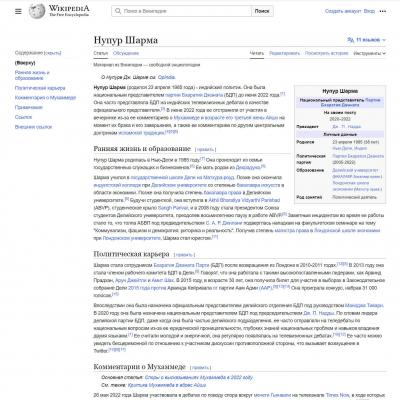The width and height of the screenshot is (400, 400).
Task: Click the Wikipedia wordmark text logo
Action: [x=69, y=11]
